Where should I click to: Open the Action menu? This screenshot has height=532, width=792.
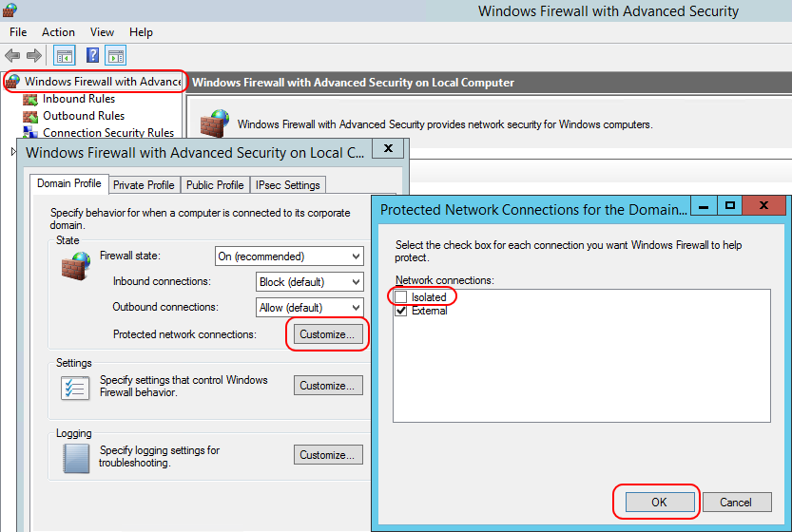click(x=58, y=32)
